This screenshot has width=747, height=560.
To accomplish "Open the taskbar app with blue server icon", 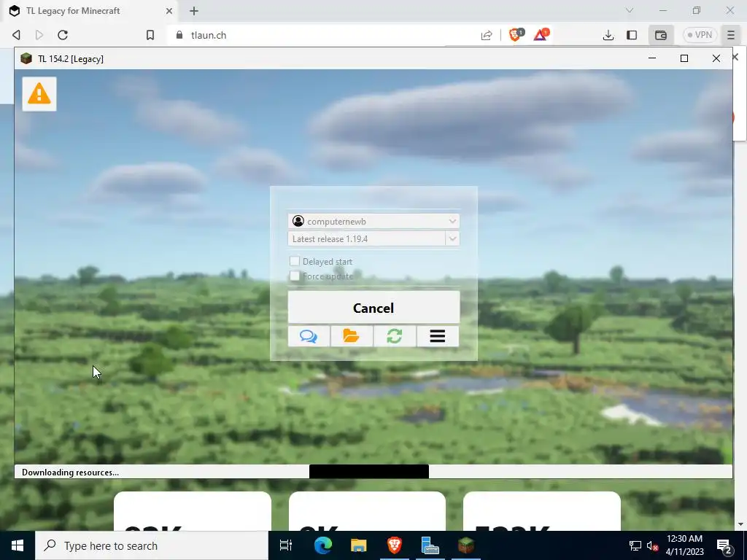I will point(430,545).
